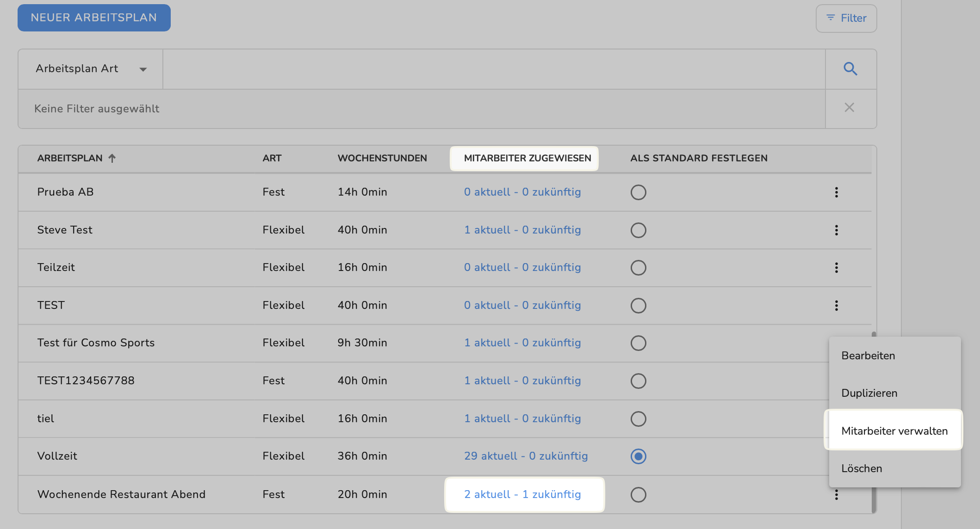Open the Filter panel button
Screen dimensions: 980x529
click(846, 18)
